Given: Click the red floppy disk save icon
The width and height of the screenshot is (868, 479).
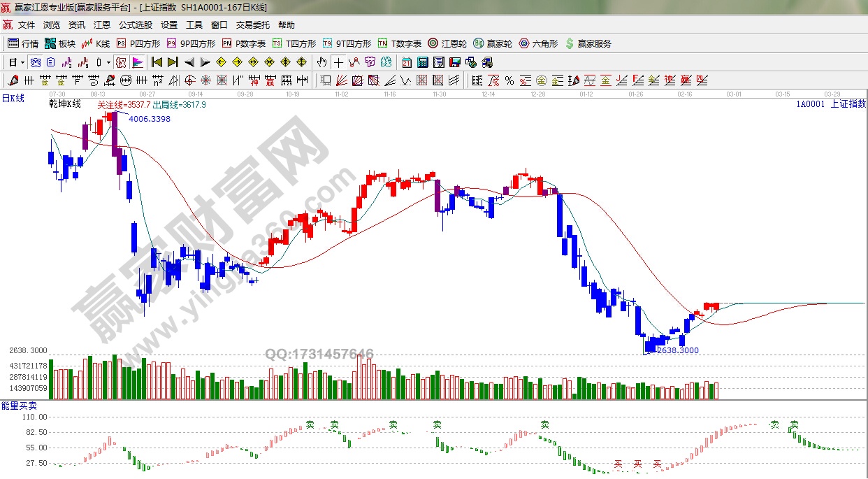Looking at the screenshot, I should [x=456, y=62].
